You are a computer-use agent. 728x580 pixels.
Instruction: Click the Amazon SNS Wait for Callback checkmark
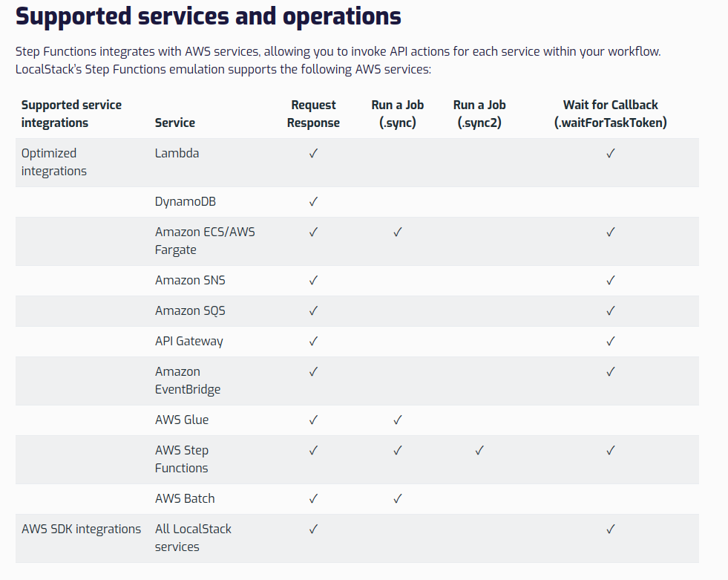(611, 280)
